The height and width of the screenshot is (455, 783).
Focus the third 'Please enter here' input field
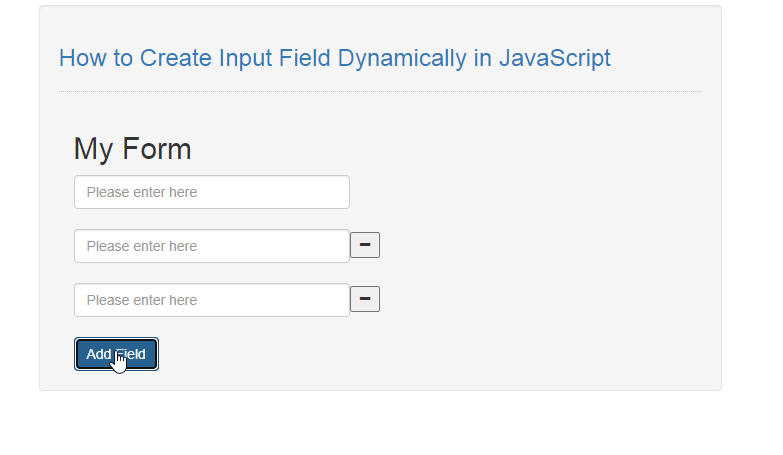point(212,300)
